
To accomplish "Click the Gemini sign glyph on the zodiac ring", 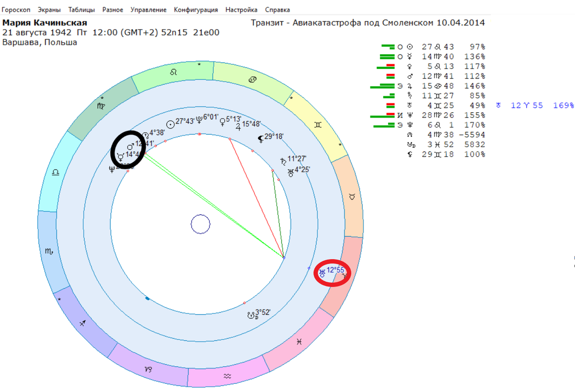I will click(317, 124).
